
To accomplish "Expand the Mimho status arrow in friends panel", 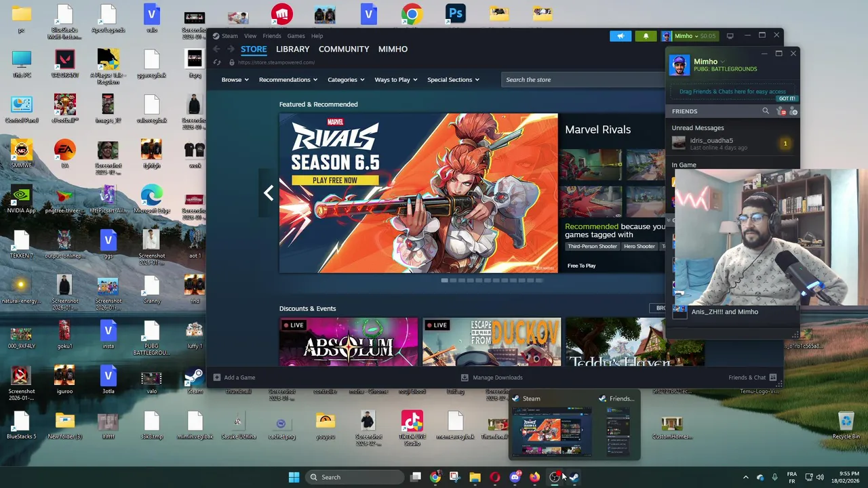I will coord(723,62).
